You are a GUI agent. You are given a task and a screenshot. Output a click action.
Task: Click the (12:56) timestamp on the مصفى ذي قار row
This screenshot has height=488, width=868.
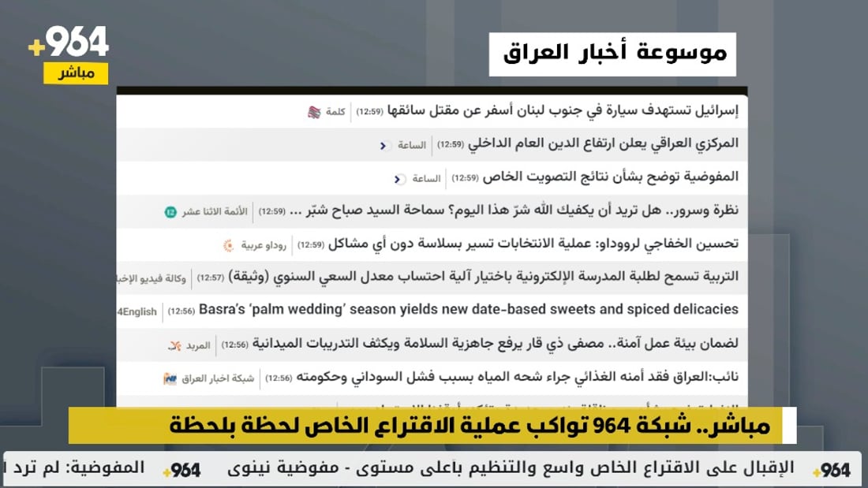pos(234,345)
